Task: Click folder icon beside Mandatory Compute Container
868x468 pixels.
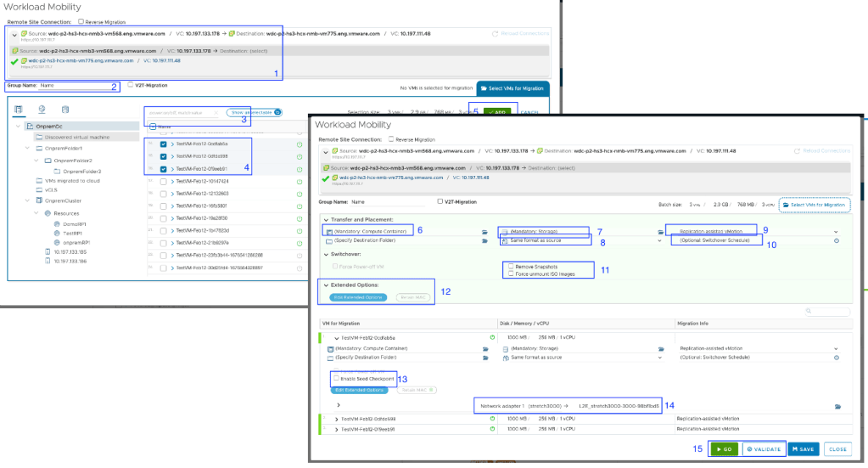Action: [x=484, y=231]
